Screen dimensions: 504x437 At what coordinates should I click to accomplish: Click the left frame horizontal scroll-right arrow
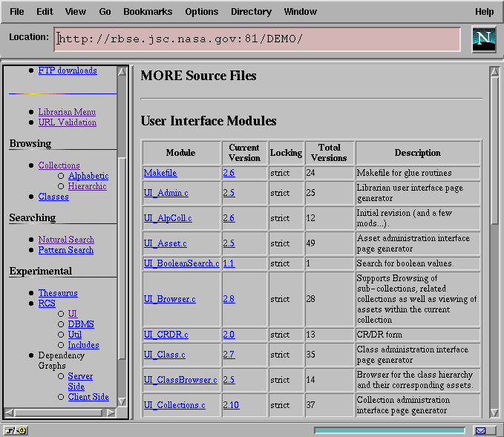(x=112, y=412)
